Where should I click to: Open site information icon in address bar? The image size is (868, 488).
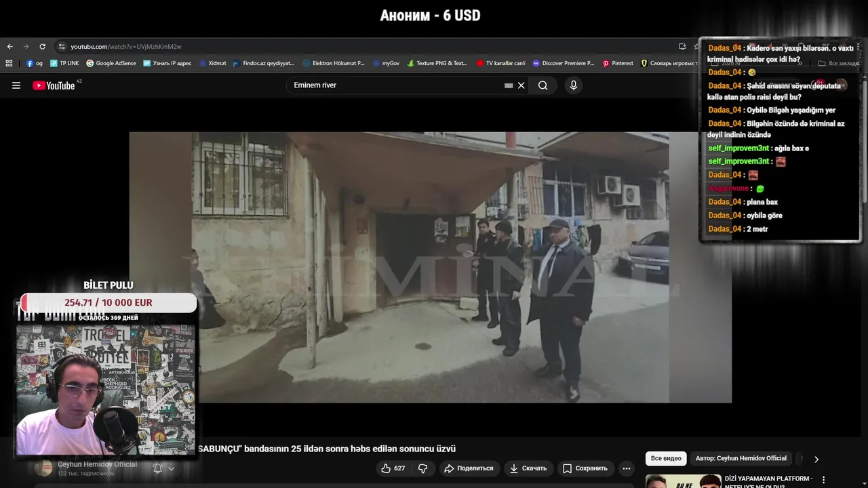(62, 47)
